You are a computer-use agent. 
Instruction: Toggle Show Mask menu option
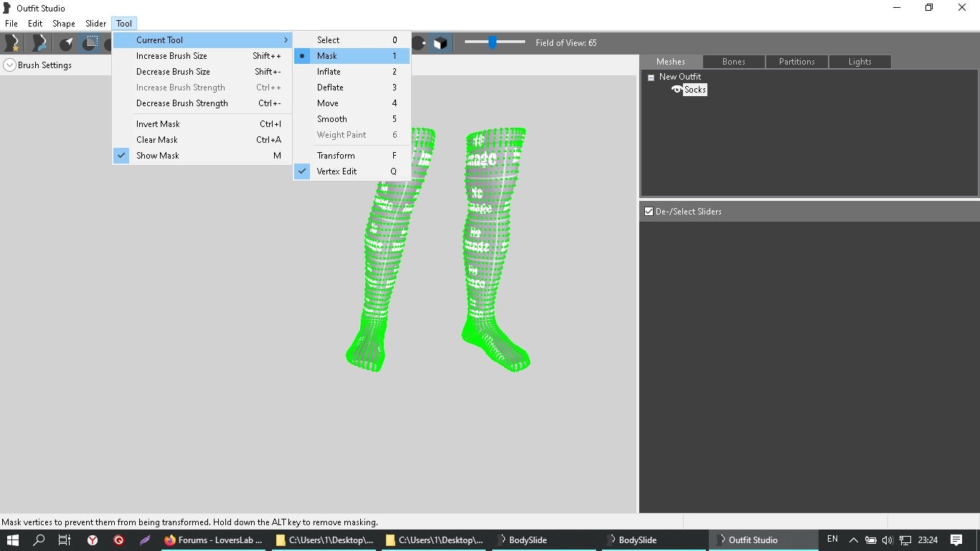202,156
